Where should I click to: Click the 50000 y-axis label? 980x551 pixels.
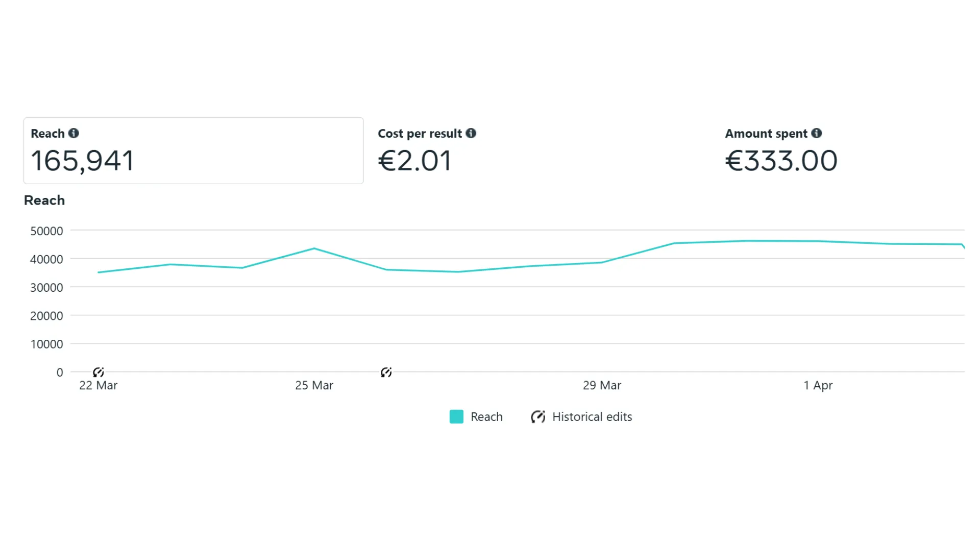coord(46,231)
